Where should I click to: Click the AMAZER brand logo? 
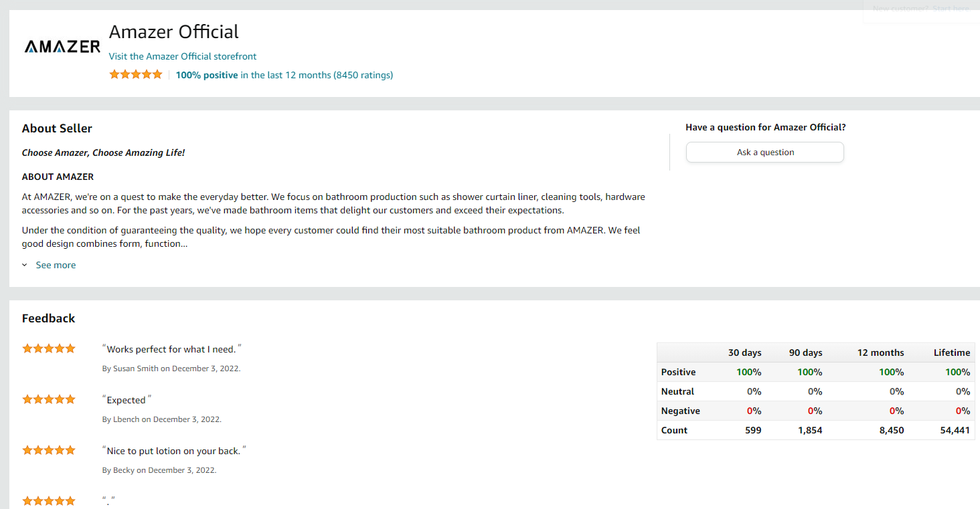[62, 47]
